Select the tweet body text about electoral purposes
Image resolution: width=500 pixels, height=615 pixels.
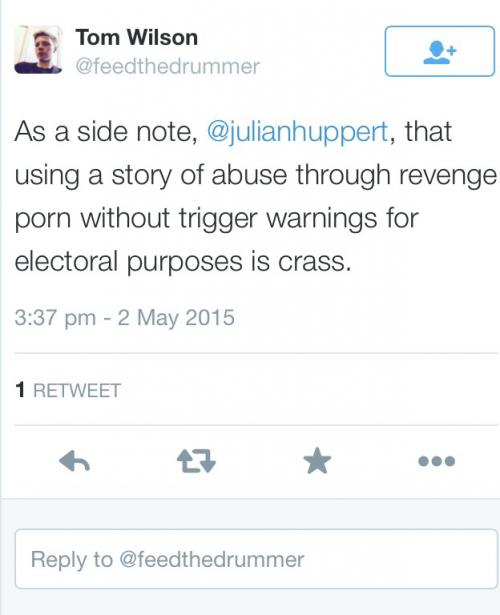pyautogui.click(x=256, y=196)
